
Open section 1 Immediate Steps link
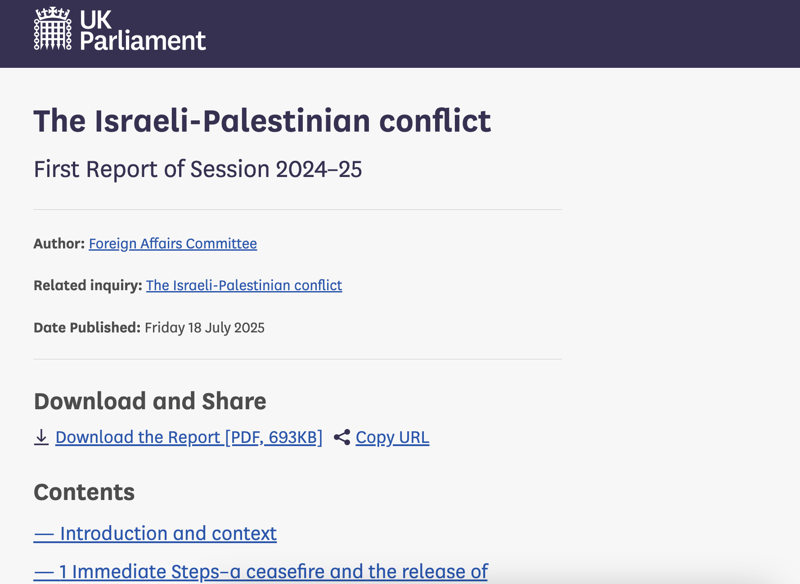(261, 571)
